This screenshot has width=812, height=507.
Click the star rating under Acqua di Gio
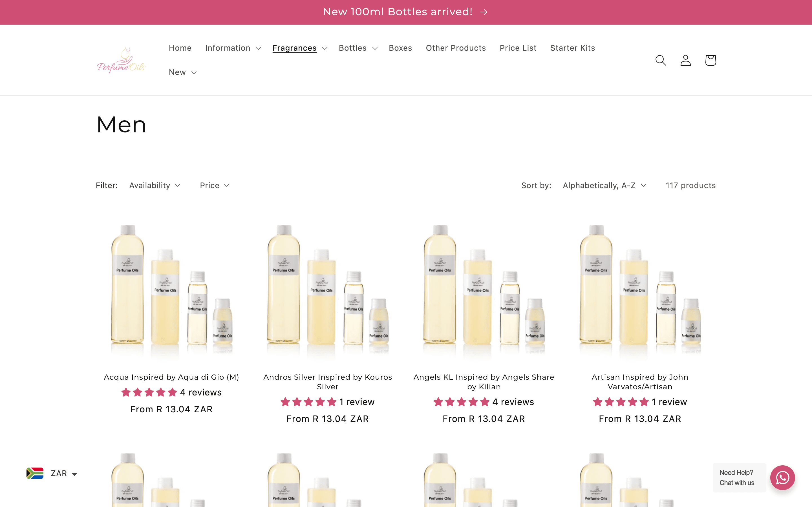point(149,392)
